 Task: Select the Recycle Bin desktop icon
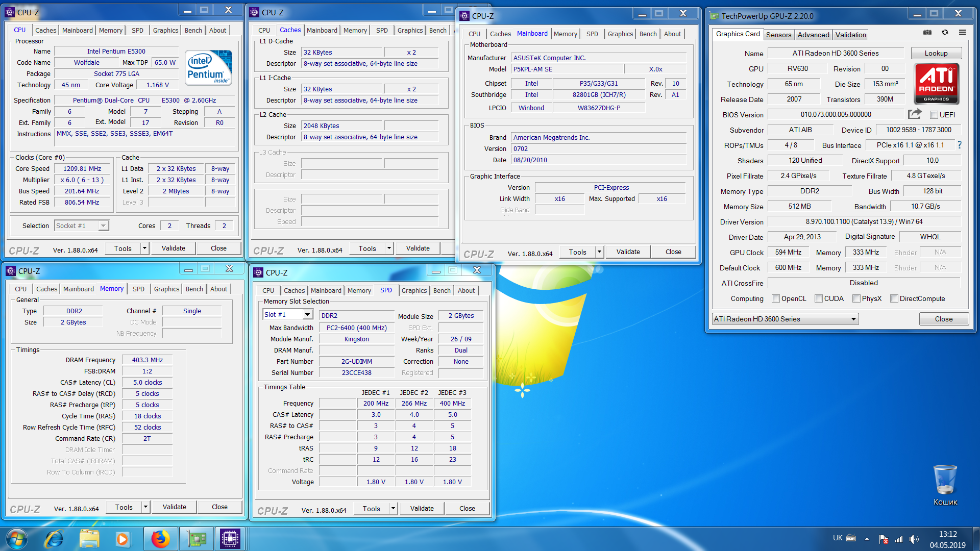(x=945, y=486)
